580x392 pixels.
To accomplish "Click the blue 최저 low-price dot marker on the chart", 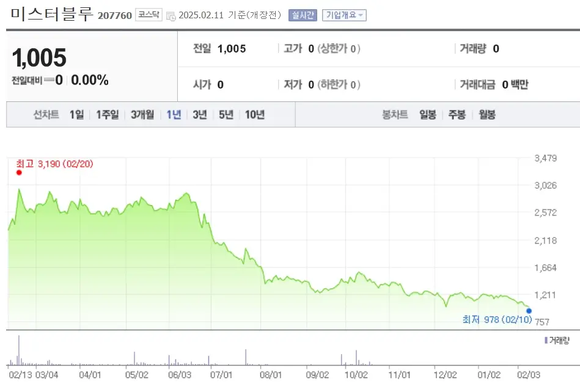I will point(527,310).
